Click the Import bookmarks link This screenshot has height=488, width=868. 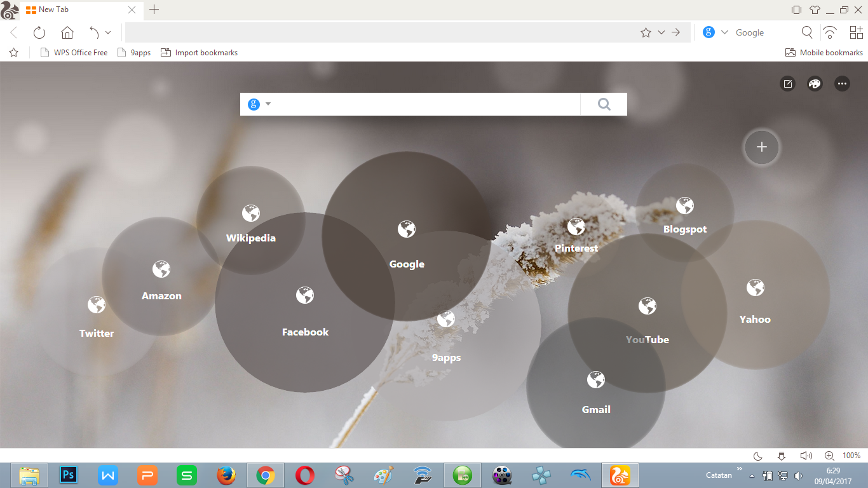199,52
